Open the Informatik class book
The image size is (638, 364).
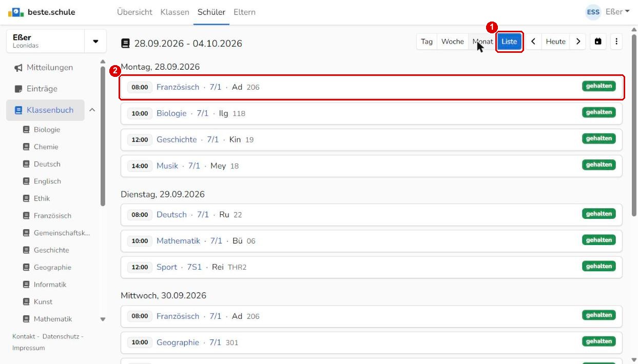tap(50, 285)
